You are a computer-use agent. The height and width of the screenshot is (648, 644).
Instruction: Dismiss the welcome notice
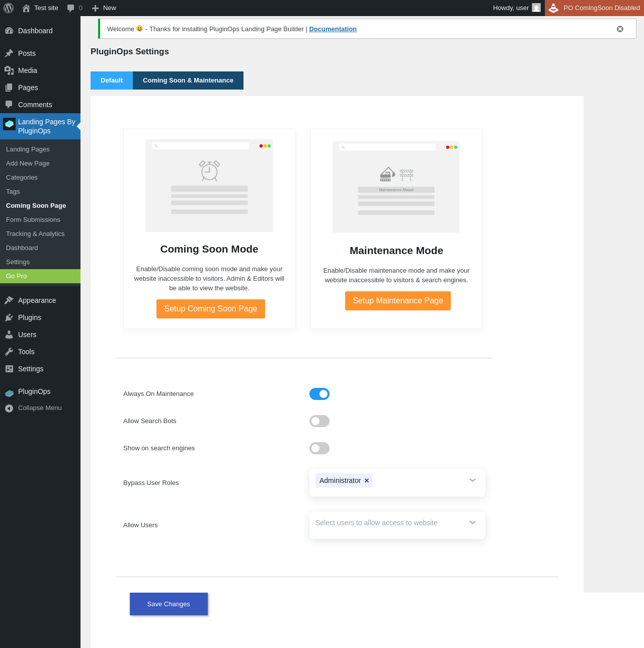[620, 29]
